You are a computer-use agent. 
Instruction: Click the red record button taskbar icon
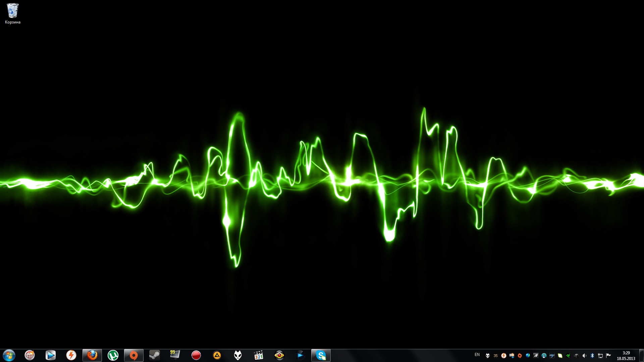[196, 355]
